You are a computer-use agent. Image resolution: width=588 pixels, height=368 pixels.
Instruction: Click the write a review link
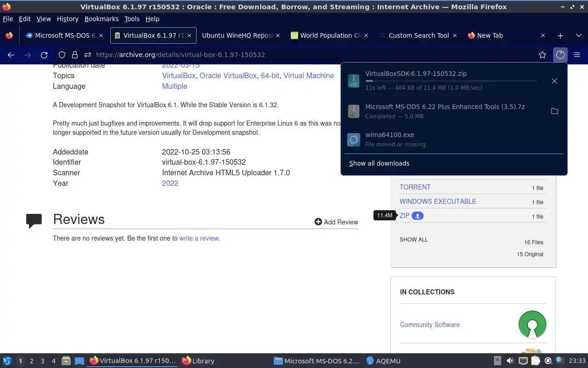pyautogui.click(x=199, y=238)
